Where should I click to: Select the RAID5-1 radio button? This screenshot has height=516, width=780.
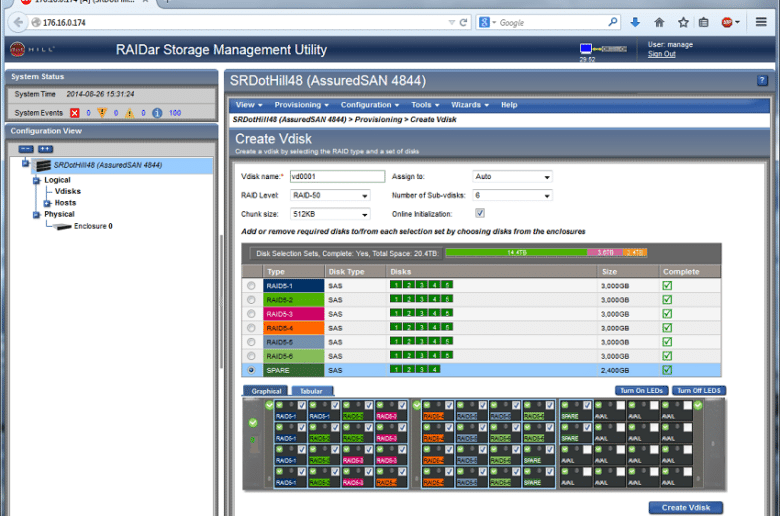pos(251,286)
